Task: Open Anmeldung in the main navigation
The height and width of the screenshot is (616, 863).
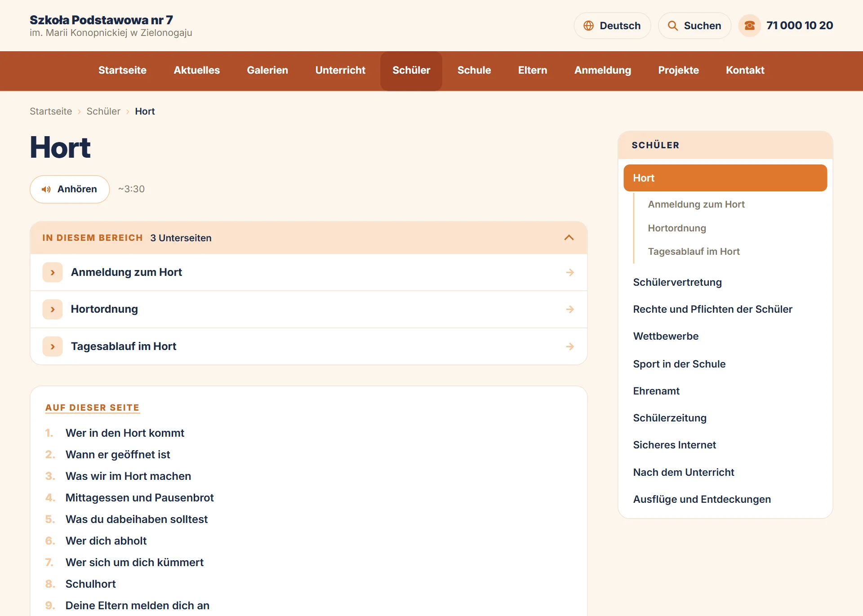Action: tap(602, 71)
